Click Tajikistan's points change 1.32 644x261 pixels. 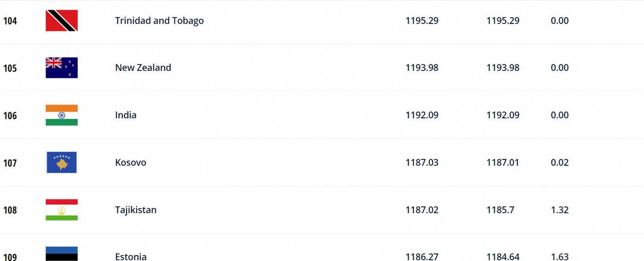pos(559,210)
